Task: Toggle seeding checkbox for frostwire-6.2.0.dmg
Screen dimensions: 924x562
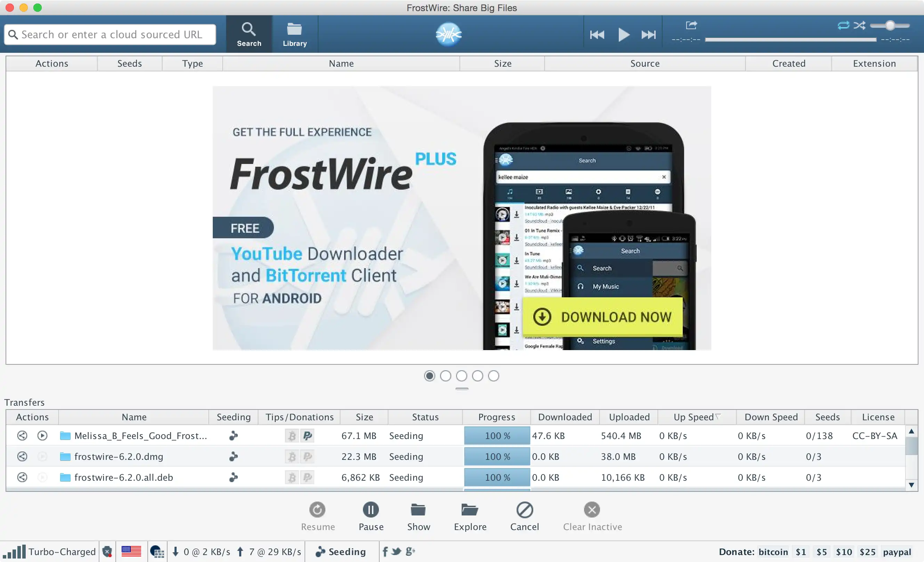Action: click(x=233, y=456)
